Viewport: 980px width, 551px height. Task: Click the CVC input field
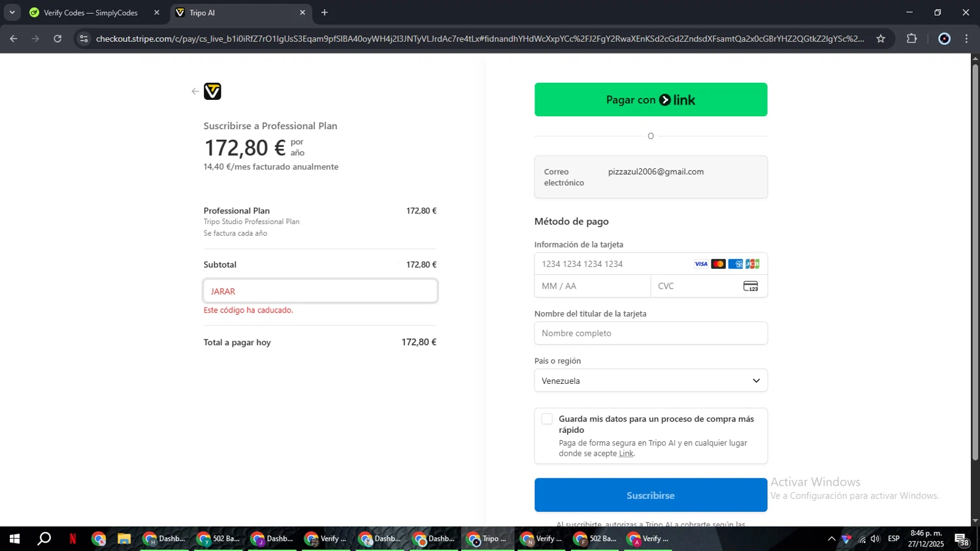click(709, 286)
